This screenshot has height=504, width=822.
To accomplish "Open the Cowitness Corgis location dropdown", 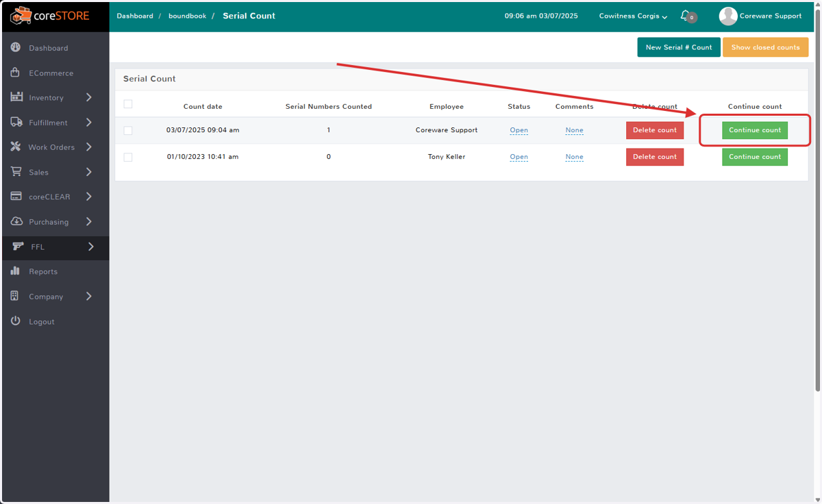I will 633,16.
